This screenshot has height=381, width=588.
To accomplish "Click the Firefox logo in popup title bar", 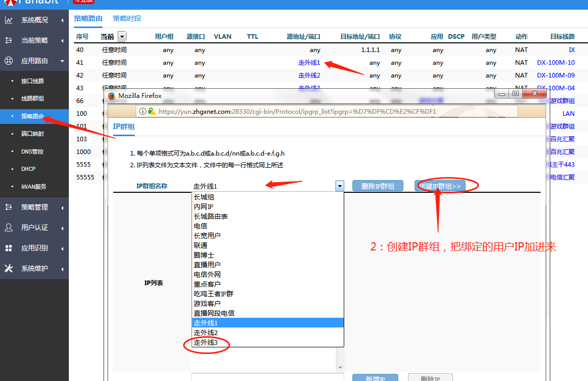I will coord(112,95).
